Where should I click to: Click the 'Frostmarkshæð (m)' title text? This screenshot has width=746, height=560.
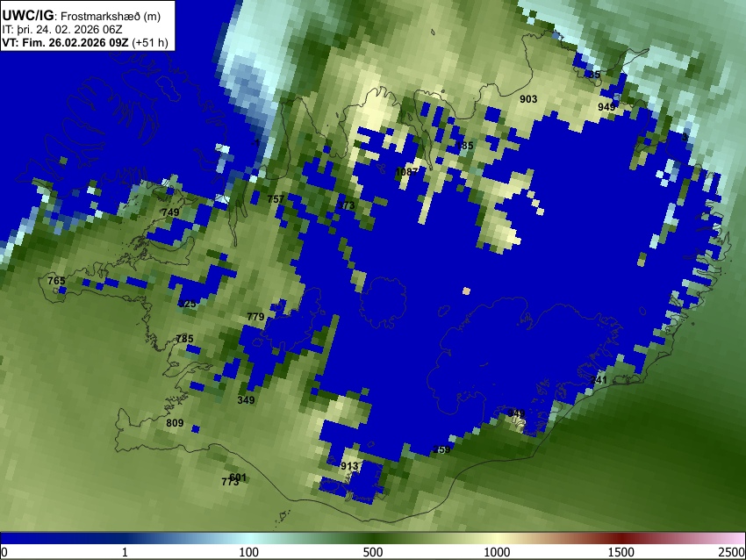coord(111,16)
